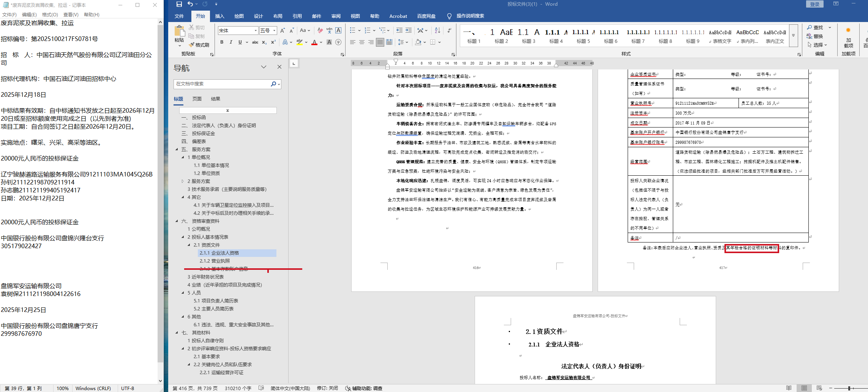Click the Paste clipboard icon
The image size is (868, 392).
(179, 31)
